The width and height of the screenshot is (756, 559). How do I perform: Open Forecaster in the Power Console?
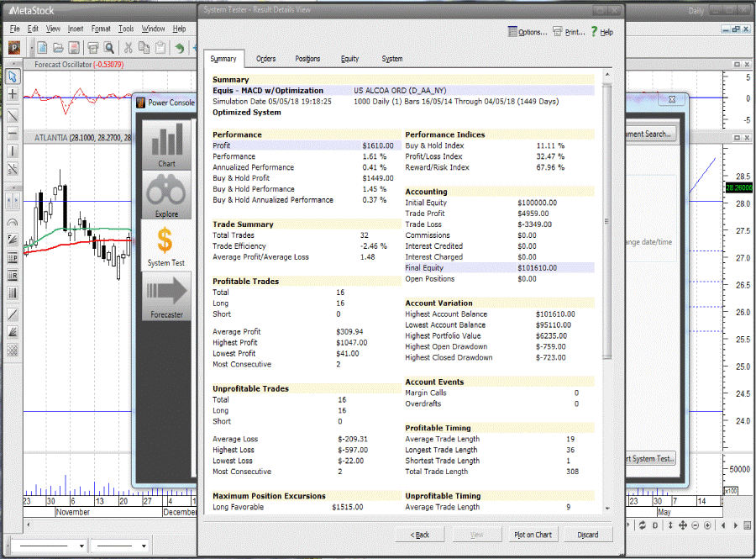(x=167, y=296)
